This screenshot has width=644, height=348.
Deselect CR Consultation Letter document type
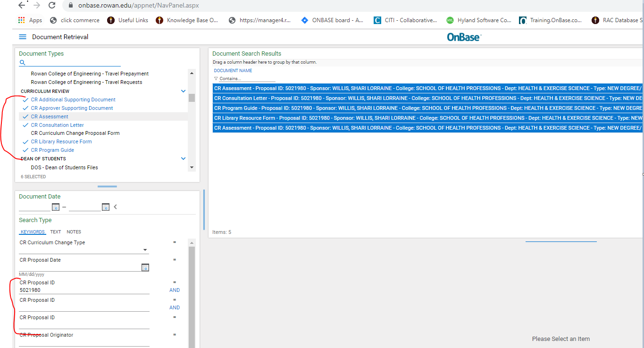[57, 125]
